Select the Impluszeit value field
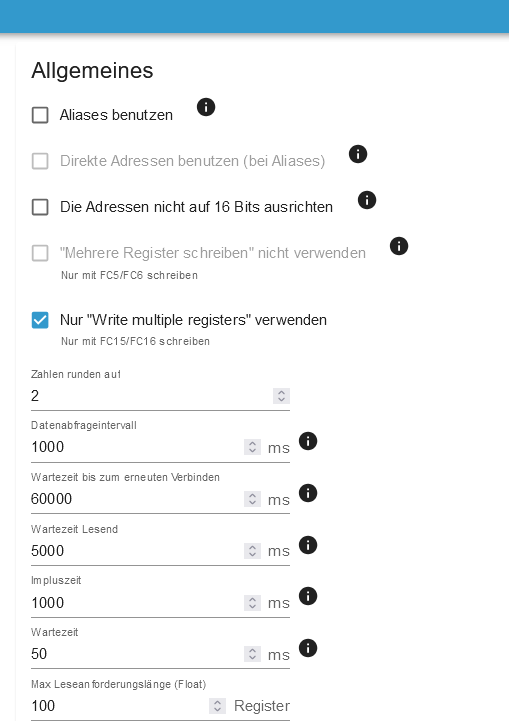Screen dimensions: 509x721 137,603
